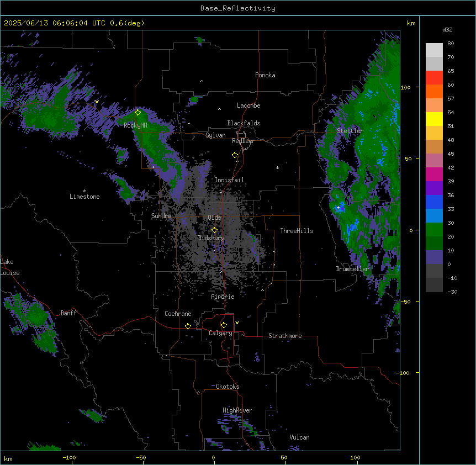476x465 pixels.
Task: Click the white cross in the blue storm core
Action: 338,207
